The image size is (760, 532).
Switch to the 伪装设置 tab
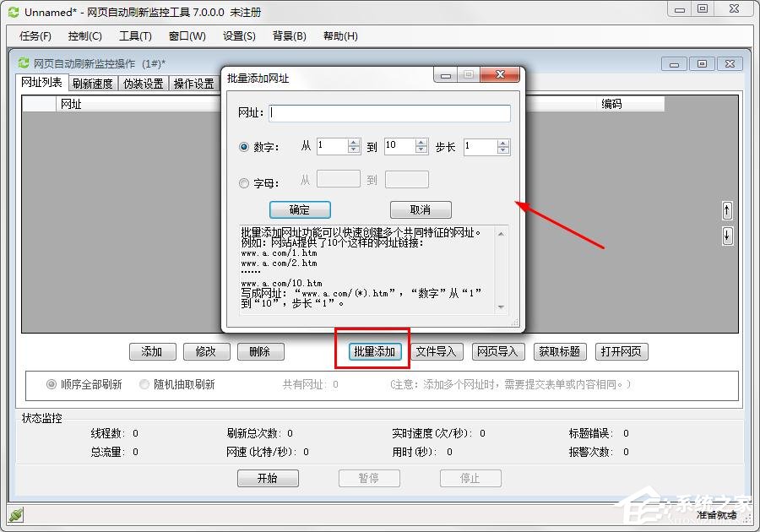(142, 83)
